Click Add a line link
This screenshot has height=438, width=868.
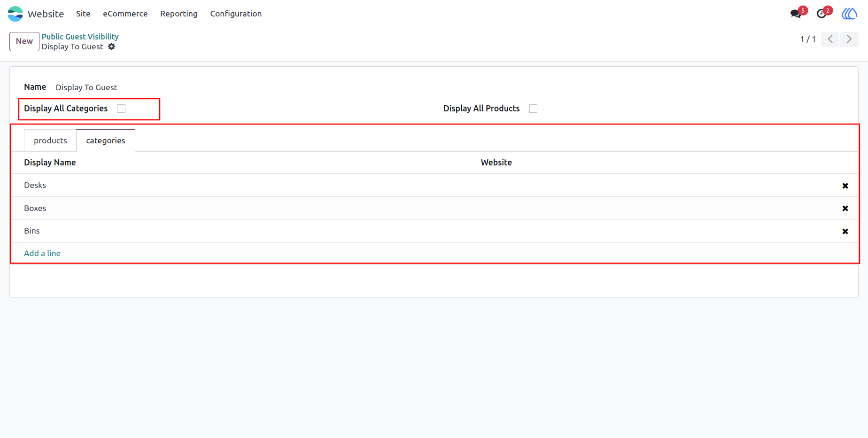[42, 253]
